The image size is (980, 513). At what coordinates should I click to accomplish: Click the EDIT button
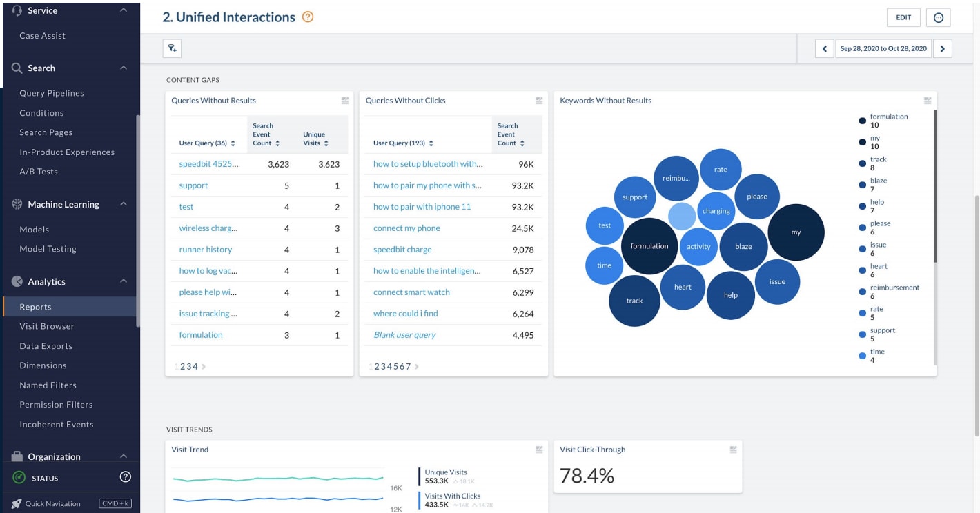pos(903,18)
